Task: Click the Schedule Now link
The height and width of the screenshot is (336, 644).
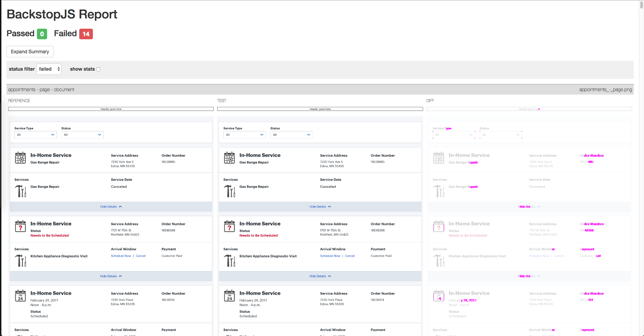Action: click(121, 256)
